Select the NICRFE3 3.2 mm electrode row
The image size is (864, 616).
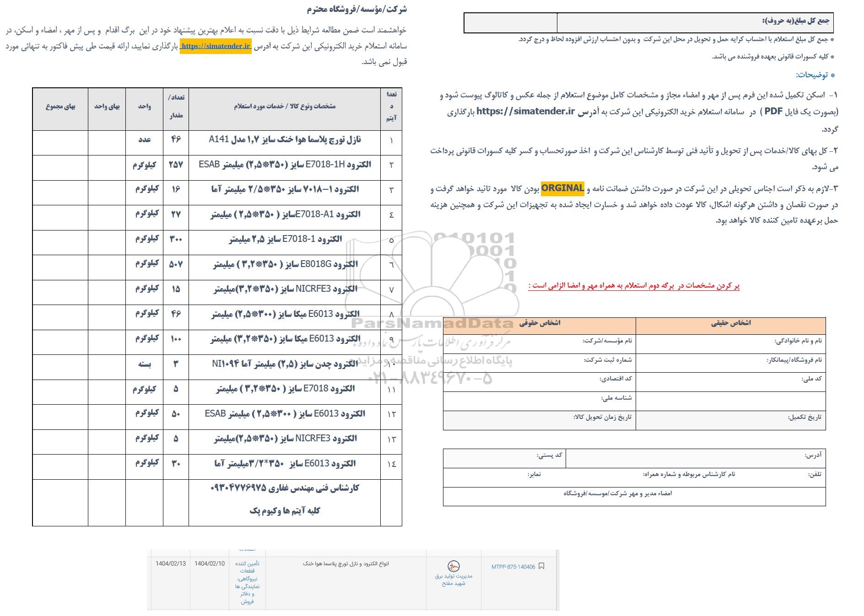click(x=217, y=292)
